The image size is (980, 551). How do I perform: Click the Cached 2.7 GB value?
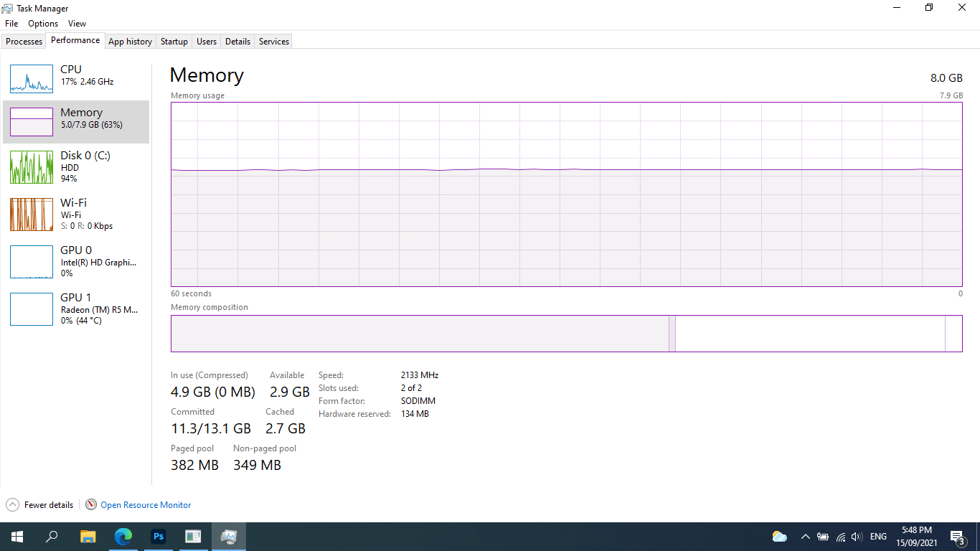click(286, 428)
